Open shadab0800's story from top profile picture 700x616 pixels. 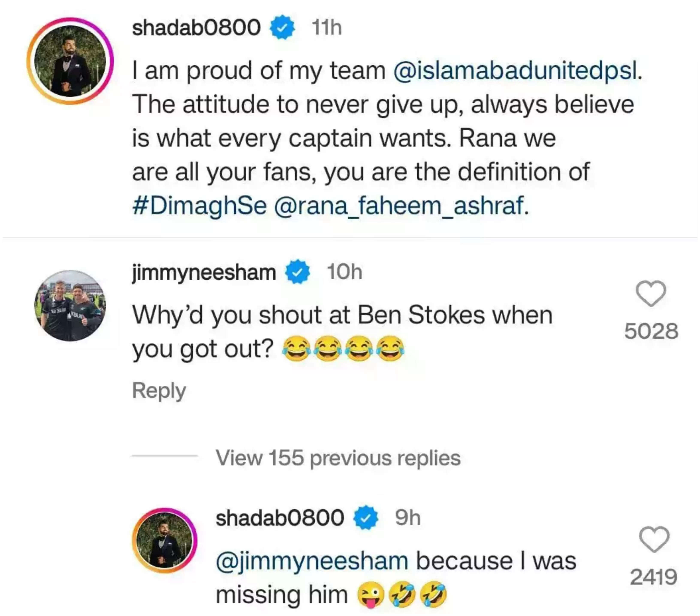[x=70, y=61]
